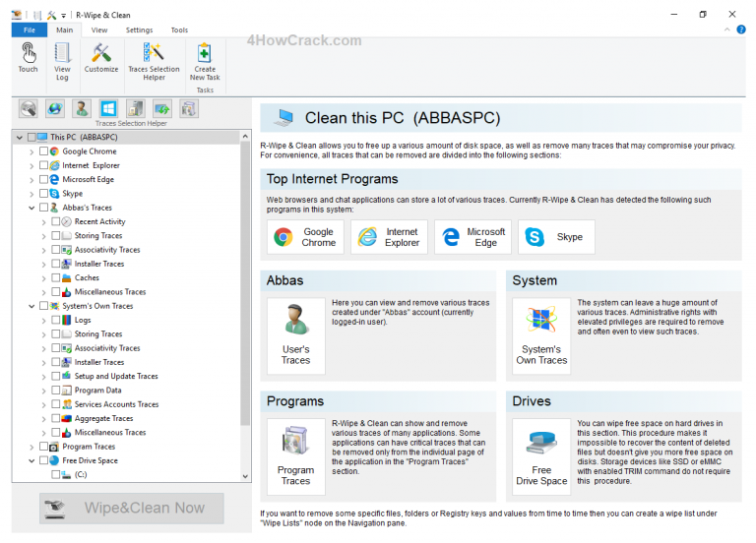Collapse the Abbas's Traces node
The image size is (756, 543).
click(31, 208)
